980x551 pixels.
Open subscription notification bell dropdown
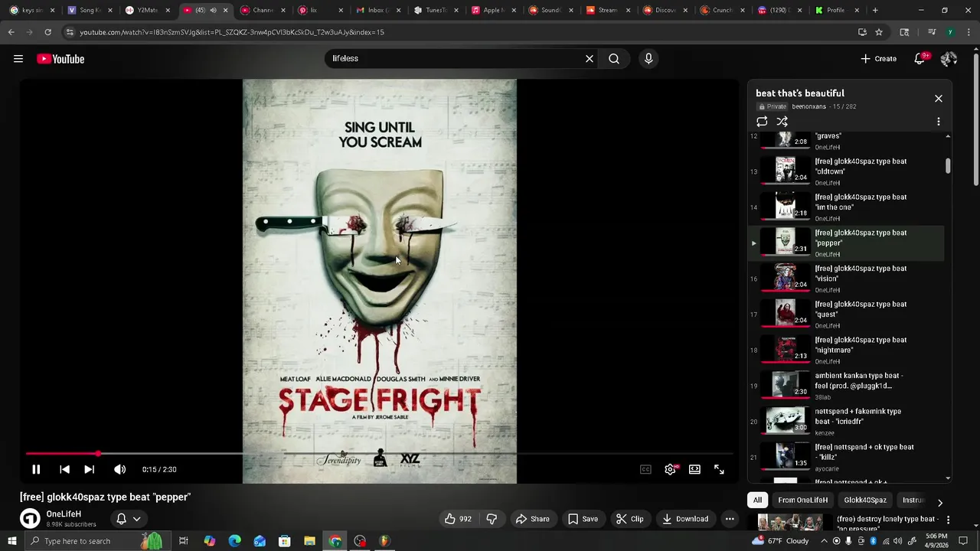pyautogui.click(x=129, y=519)
